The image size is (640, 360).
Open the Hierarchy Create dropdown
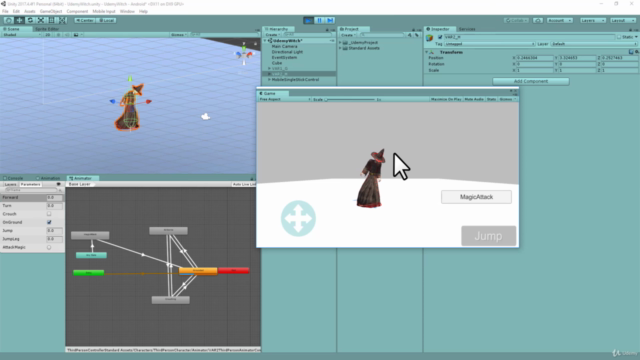click(272, 35)
